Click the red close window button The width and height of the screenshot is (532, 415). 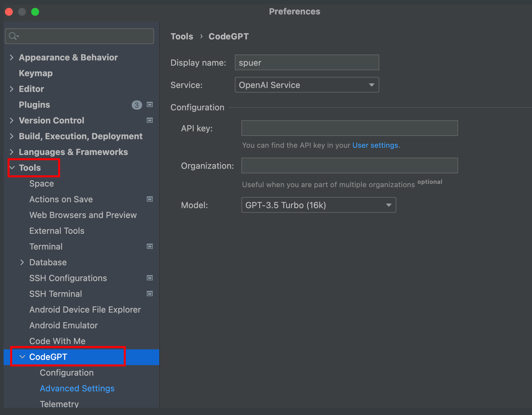[x=9, y=12]
